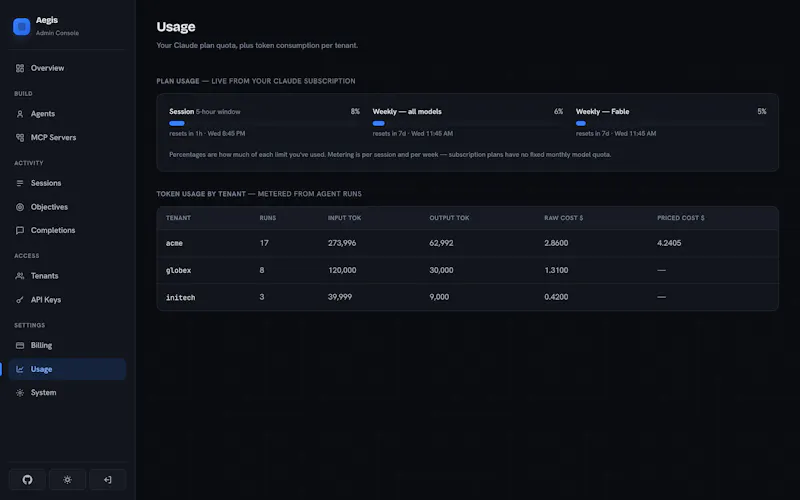The image size is (800, 500).
Task: Click the Completions chat bubble icon
Action: (x=20, y=230)
